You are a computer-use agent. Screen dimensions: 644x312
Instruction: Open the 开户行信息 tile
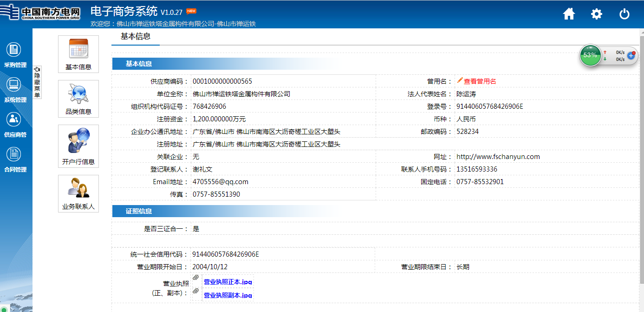pyautogui.click(x=78, y=146)
